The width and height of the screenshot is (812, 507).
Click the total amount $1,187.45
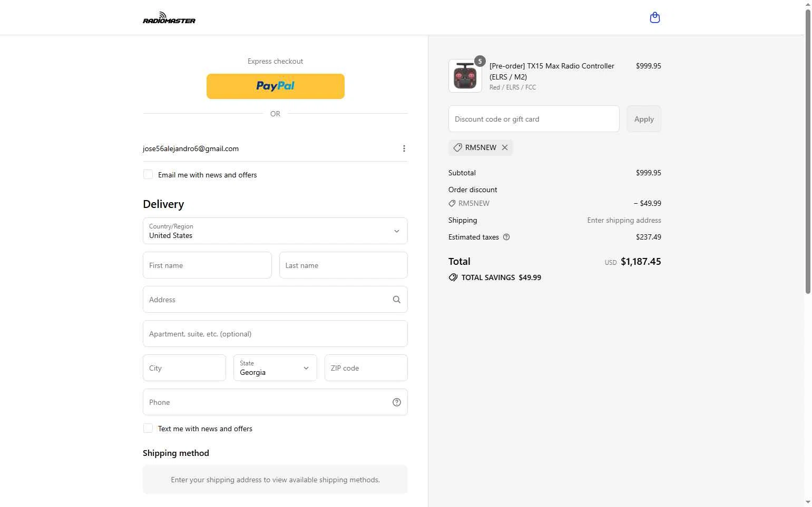coord(641,262)
